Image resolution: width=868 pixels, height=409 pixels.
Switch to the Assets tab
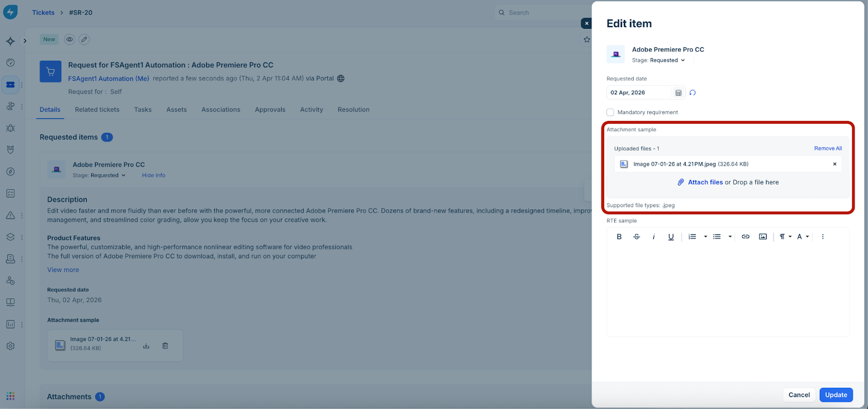(176, 110)
